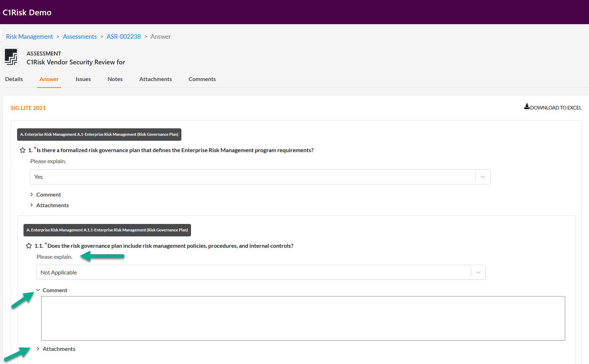Star question 1 as a favorite

[x=22, y=150]
